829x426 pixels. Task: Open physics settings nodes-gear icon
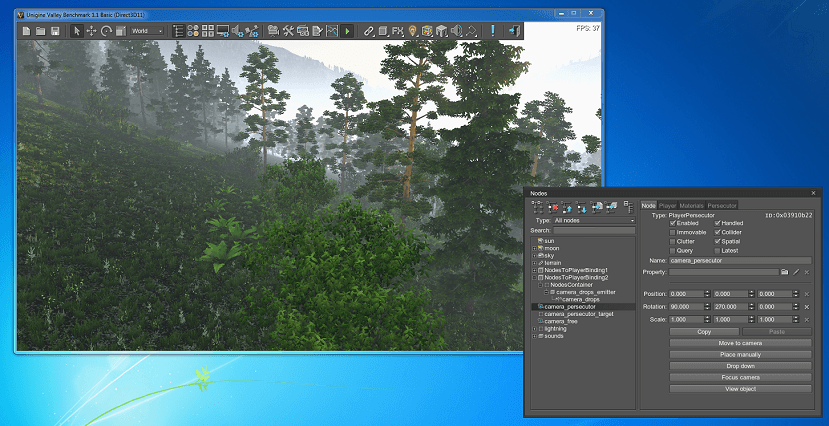tap(252, 31)
